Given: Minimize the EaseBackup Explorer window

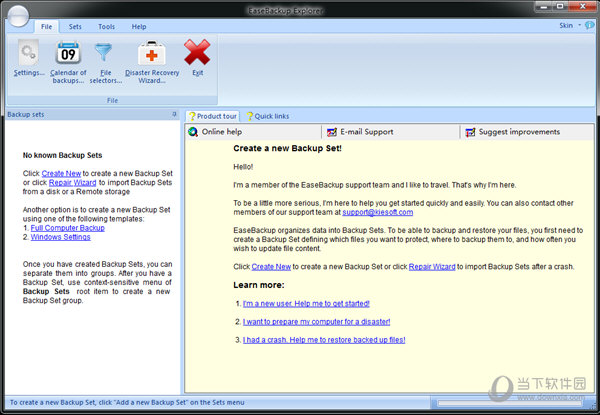Looking at the screenshot, I should pyautogui.click(x=545, y=7).
